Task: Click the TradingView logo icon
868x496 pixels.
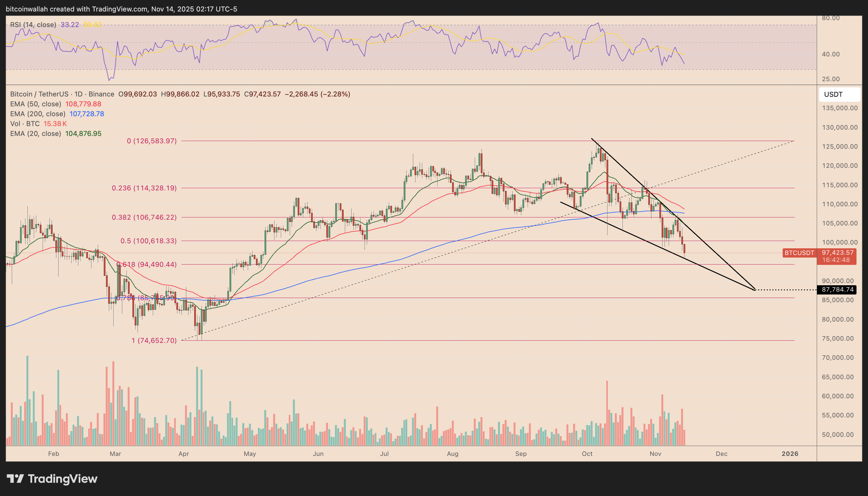Action: pyautogui.click(x=16, y=478)
